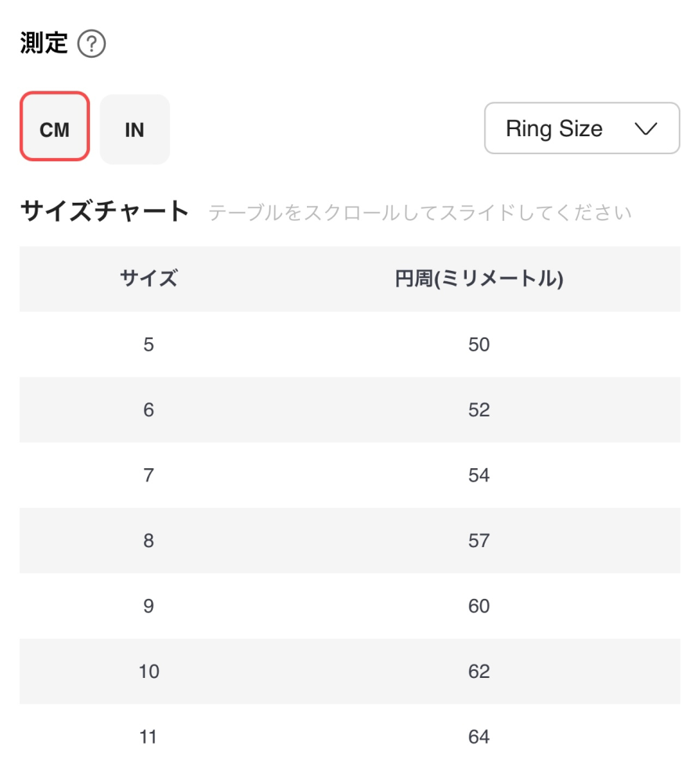
Task: Click the 測定 section title
Action: pyautogui.click(x=44, y=43)
